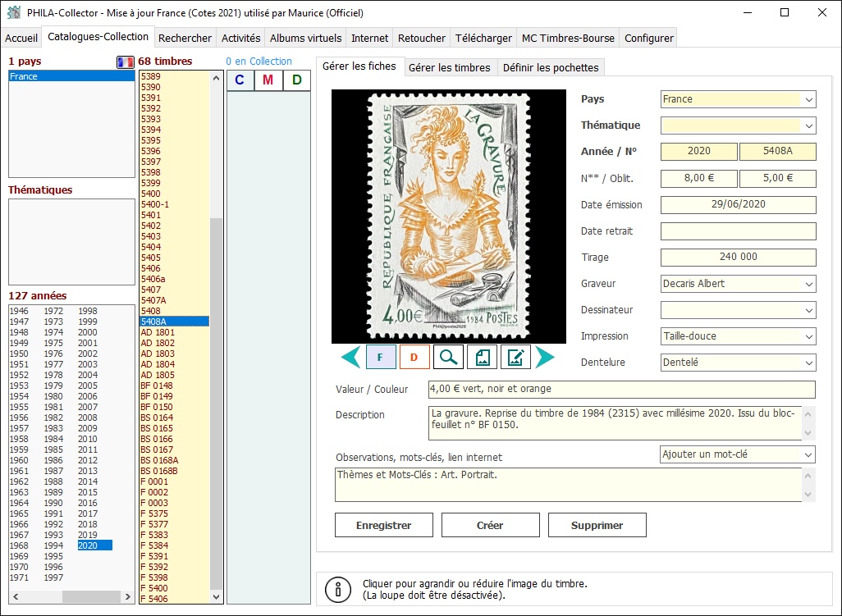Open the Albums virtuels tab

pyautogui.click(x=305, y=38)
